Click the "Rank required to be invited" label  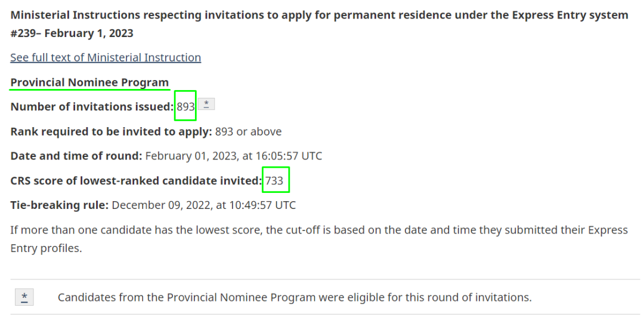(x=111, y=131)
